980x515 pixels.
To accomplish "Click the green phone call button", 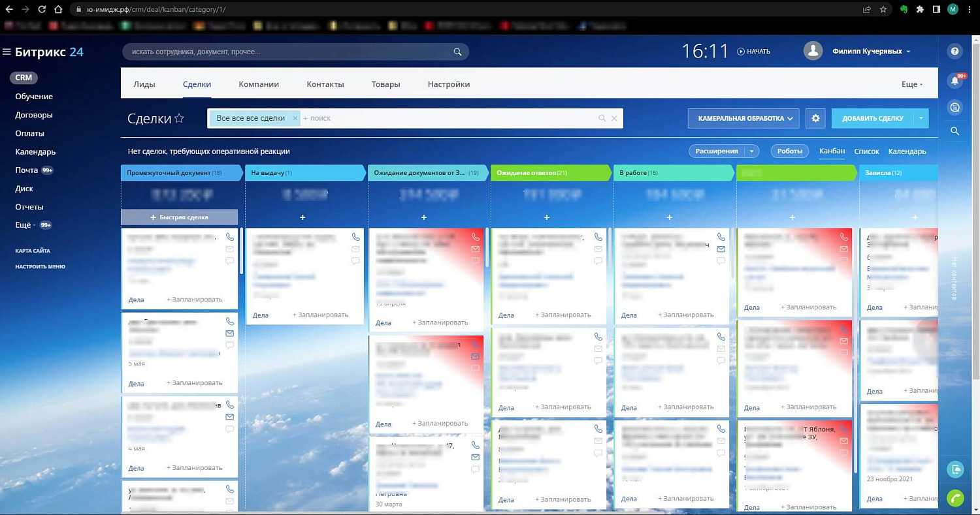I will point(955,499).
